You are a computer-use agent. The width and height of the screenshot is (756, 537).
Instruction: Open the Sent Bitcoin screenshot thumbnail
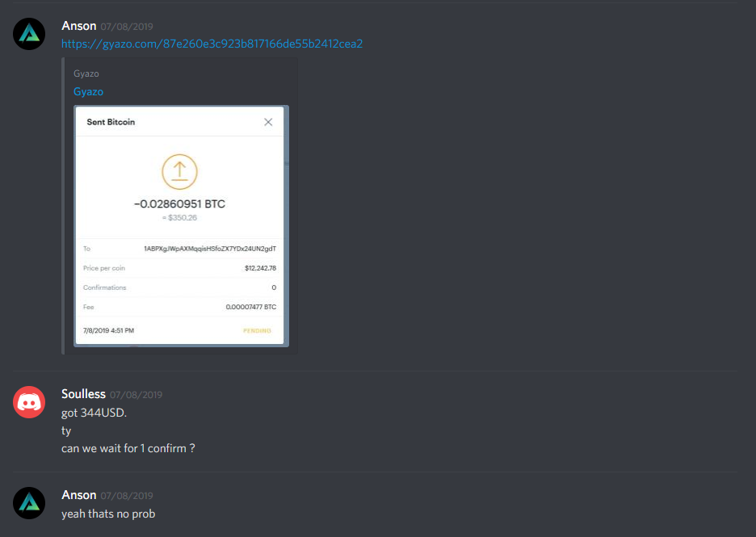coord(181,225)
